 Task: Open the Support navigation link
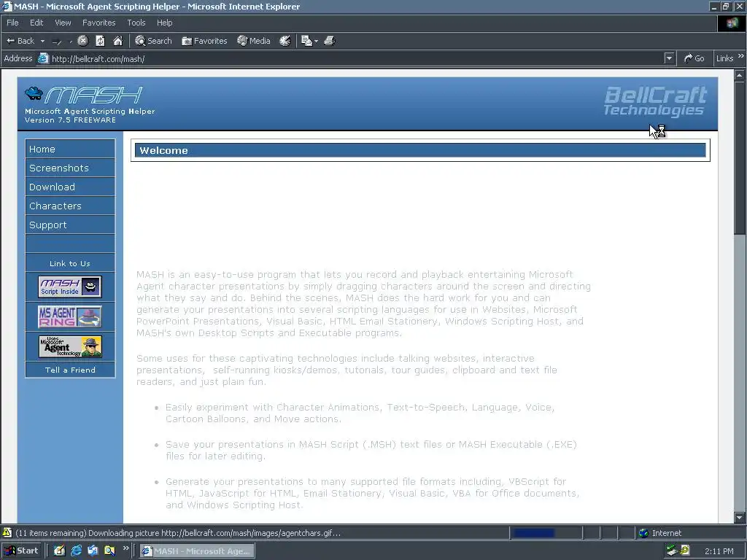pyautogui.click(x=70, y=225)
